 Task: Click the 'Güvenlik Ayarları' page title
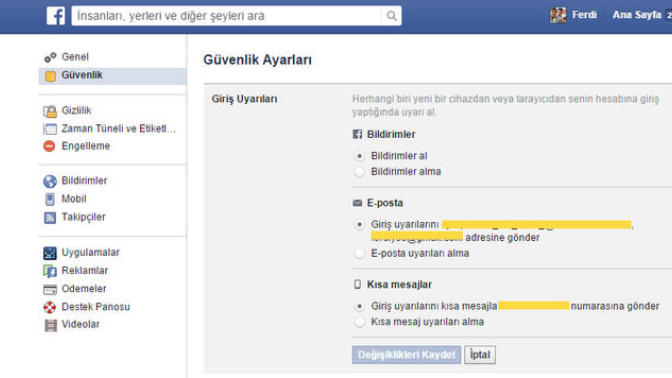pos(258,60)
